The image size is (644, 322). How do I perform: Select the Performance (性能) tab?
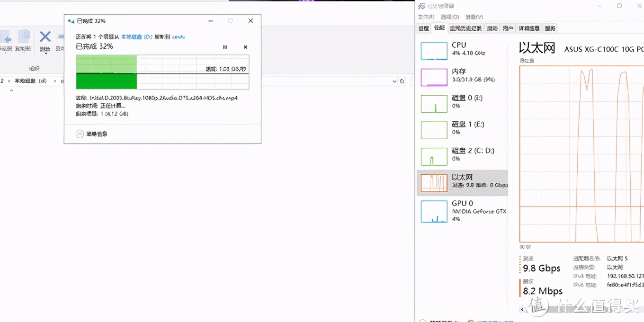439,28
